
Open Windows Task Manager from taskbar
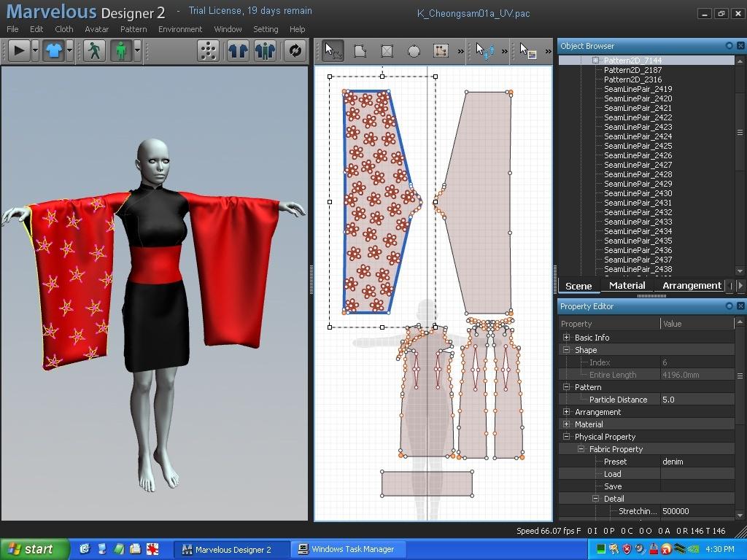pyautogui.click(x=346, y=549)
